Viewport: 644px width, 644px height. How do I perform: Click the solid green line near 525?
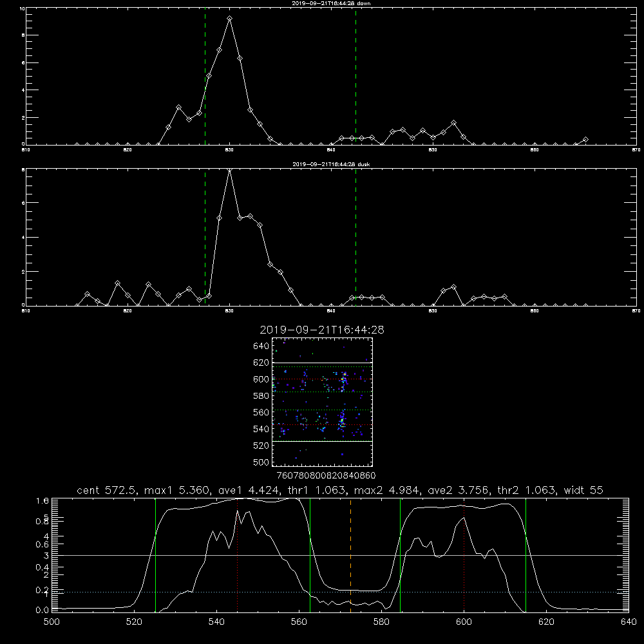pos(155,555)
